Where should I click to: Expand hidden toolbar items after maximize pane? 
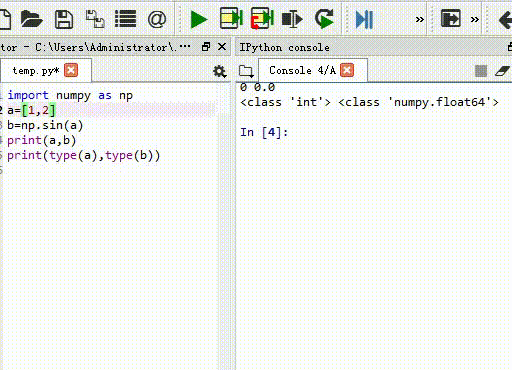coord(475,19)
